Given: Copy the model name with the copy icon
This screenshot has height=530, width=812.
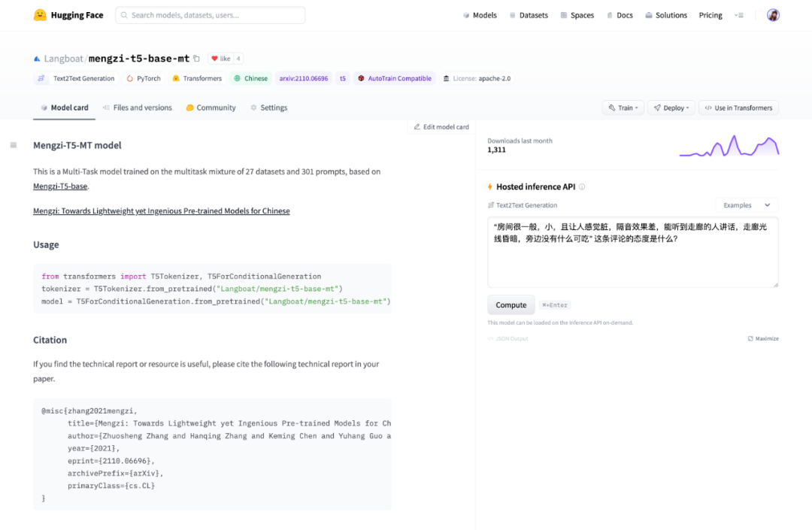Looking at the screenshot, I should [x=197, y=59].
